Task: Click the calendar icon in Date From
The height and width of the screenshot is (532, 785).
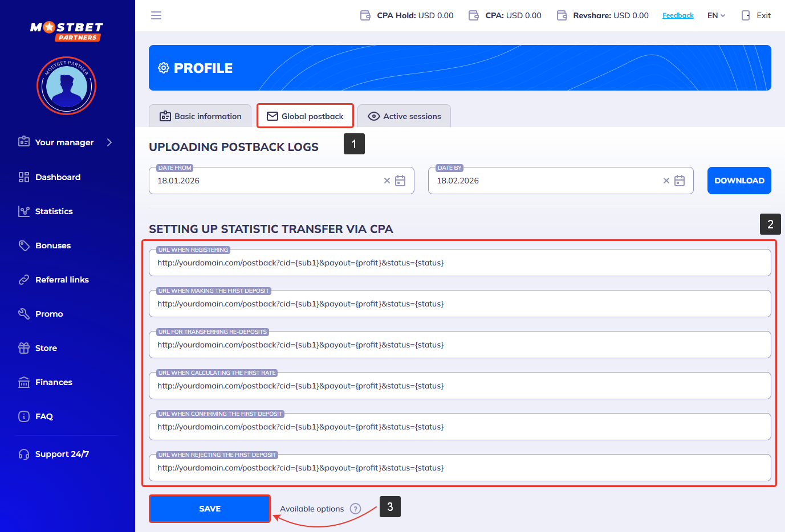Action: pyautogui.click(x=400, y=181)
